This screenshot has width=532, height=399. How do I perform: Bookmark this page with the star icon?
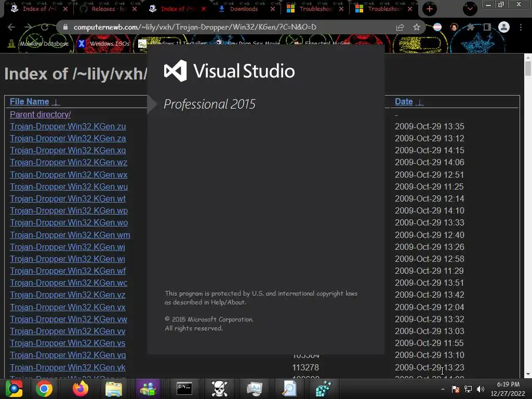pyautogui.click(x=417, y=27)
